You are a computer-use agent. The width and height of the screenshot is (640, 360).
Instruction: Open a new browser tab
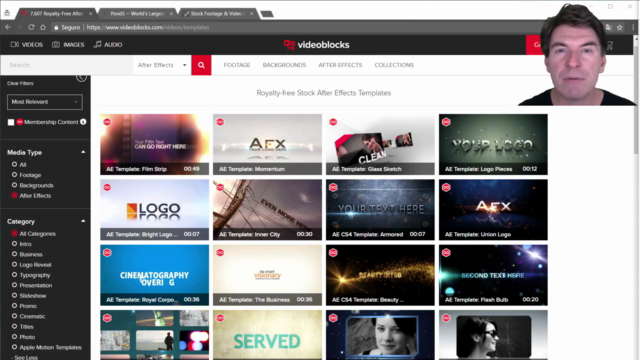click(x=267, y=14)
